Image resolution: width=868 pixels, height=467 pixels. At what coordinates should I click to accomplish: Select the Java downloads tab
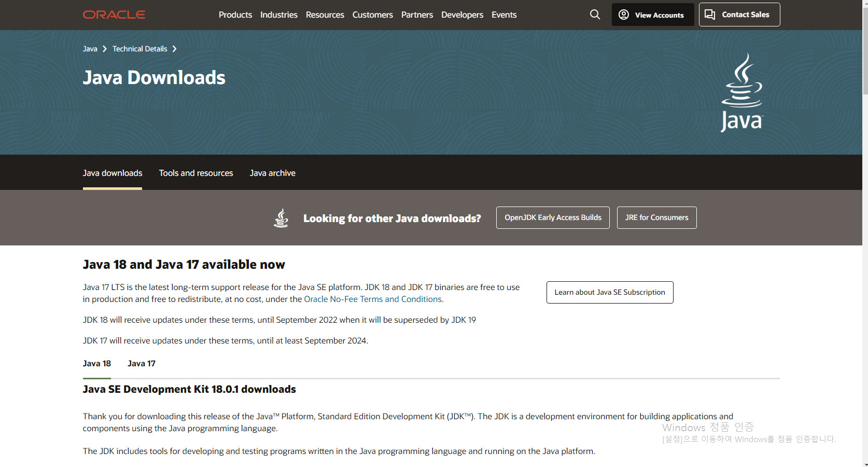[113, 173]
